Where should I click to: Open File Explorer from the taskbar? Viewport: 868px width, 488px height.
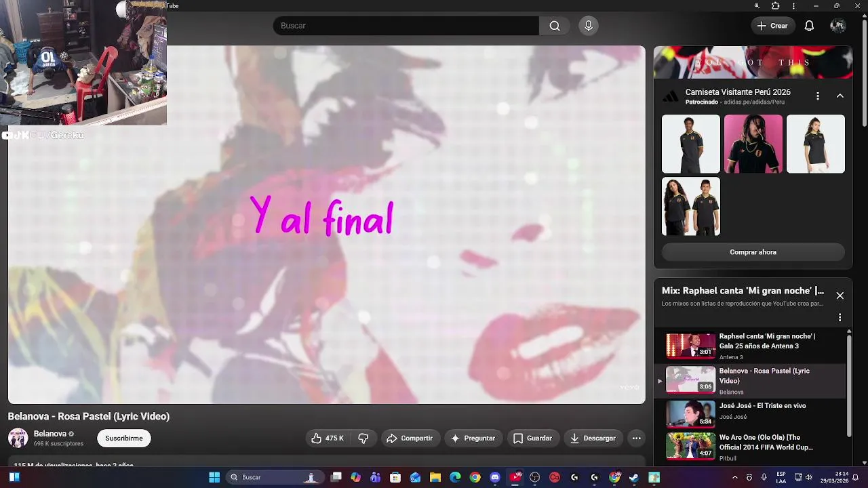(x=435, y=477)
